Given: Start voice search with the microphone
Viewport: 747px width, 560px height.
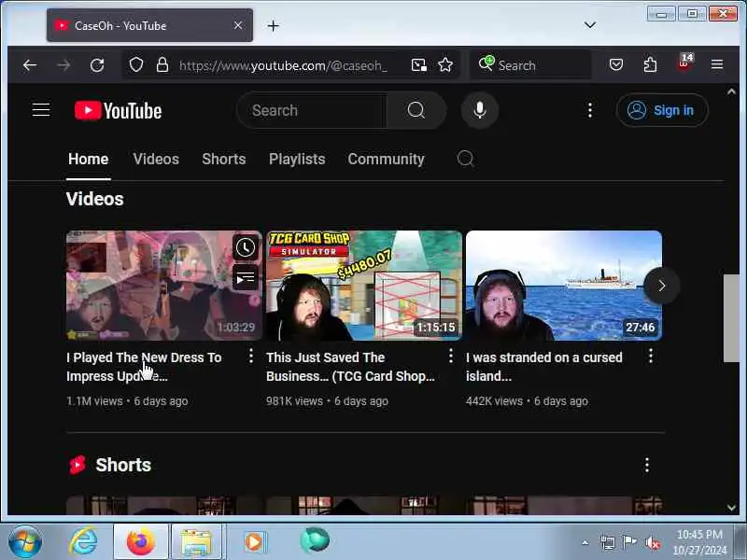Looking at the screenshot, I should 480,110.
